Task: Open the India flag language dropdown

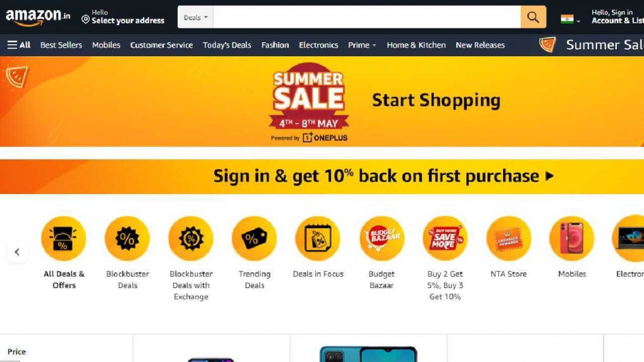Action: 570,20
